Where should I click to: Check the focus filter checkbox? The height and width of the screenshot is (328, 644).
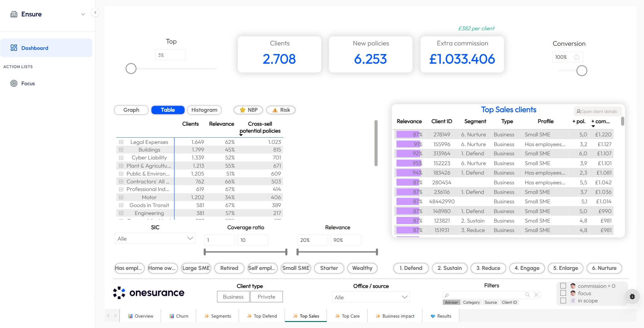(x=563, y=293)
